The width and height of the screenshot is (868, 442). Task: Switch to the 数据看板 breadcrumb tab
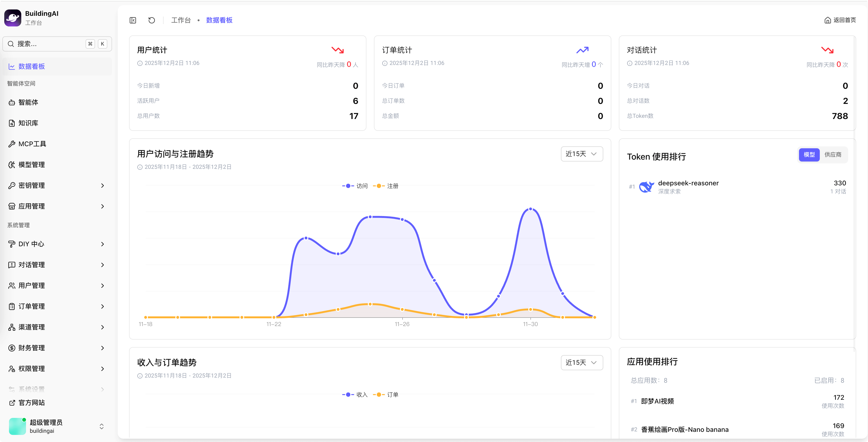click(x=219, y=20)
